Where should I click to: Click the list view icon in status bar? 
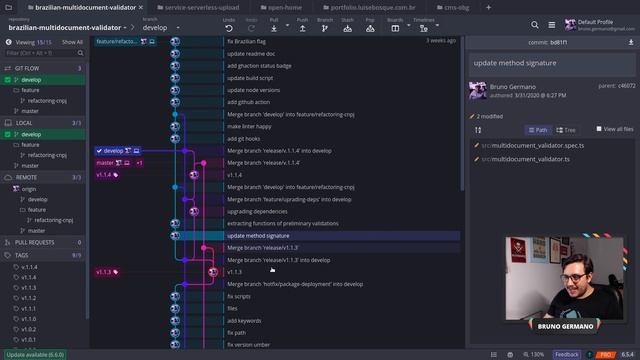click(x=493, y=355)
